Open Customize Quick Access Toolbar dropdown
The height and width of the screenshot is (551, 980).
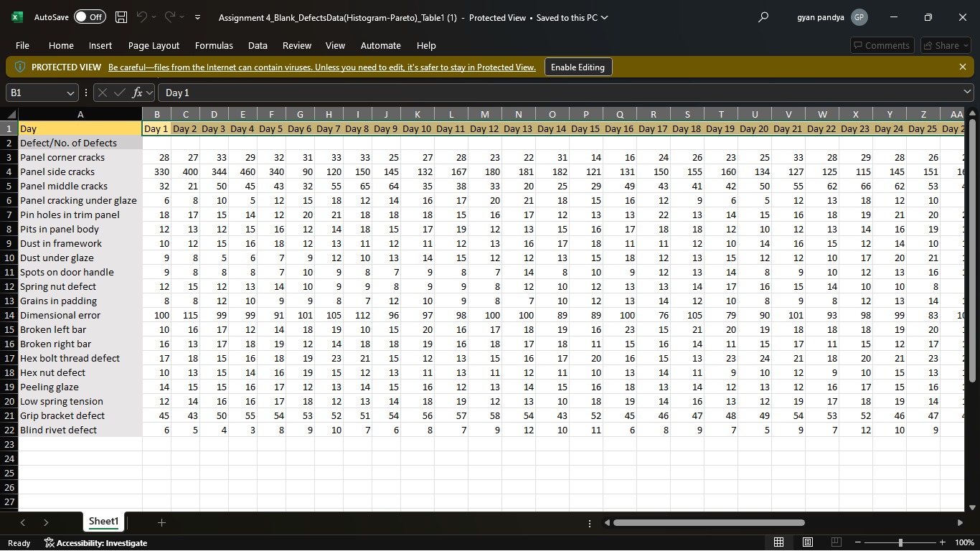[198, 17]
